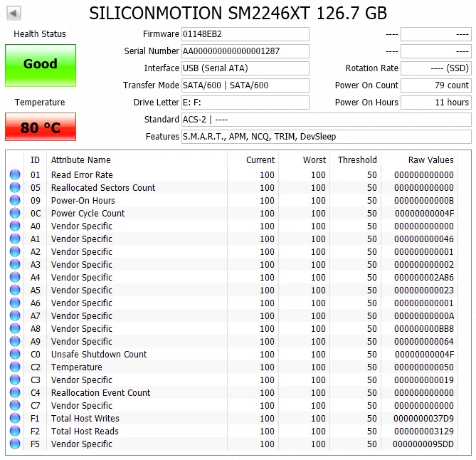Click status icon for attribute F5

[15, 444]
